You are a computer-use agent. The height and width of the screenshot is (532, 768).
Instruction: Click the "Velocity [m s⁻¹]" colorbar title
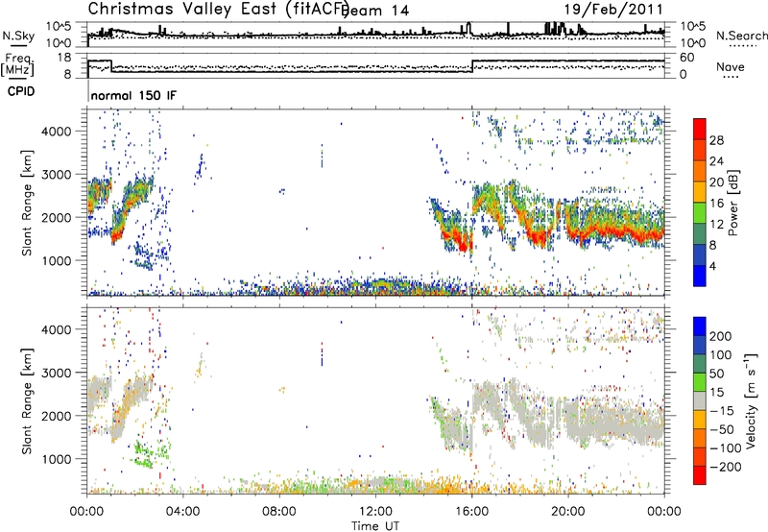tap(751, 401)
